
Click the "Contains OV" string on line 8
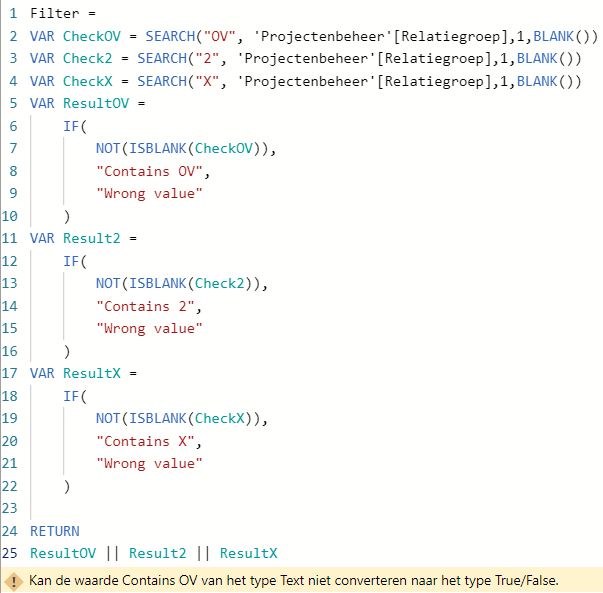click(x=149, y=171)
